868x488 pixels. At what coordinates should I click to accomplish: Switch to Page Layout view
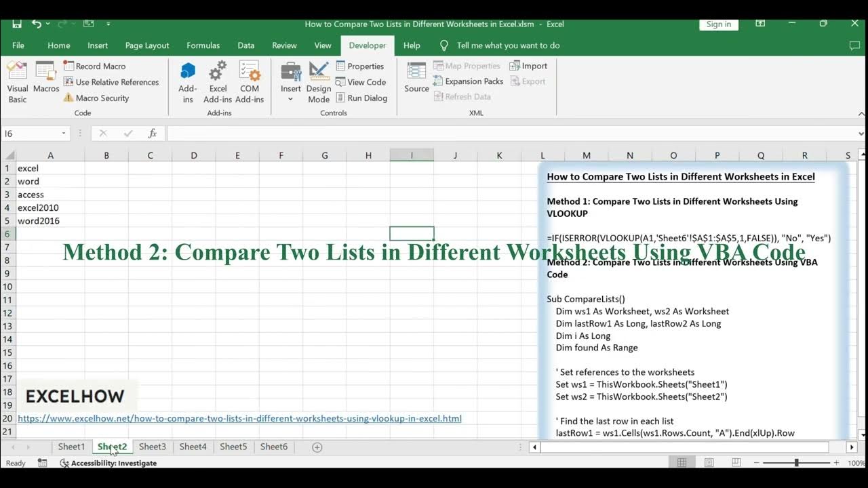[x=709, y=463]
